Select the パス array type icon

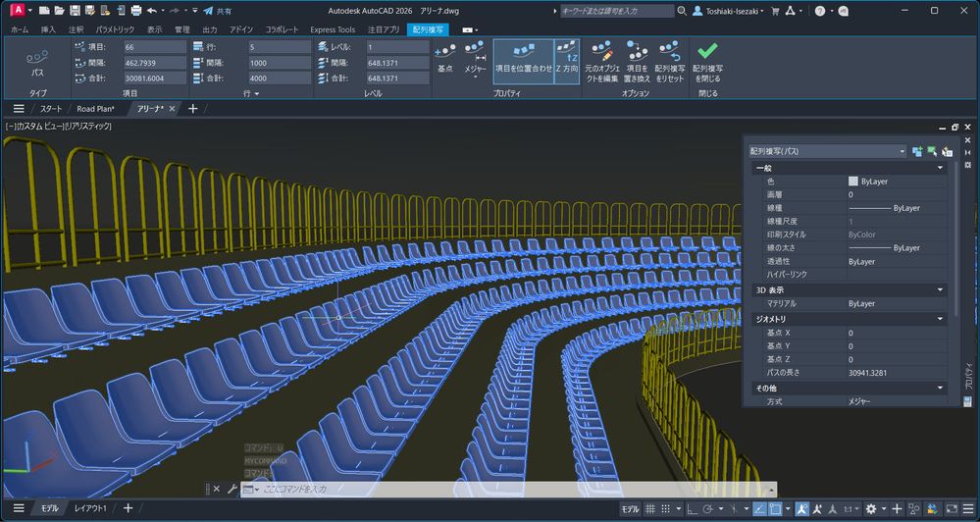point(37,63)
